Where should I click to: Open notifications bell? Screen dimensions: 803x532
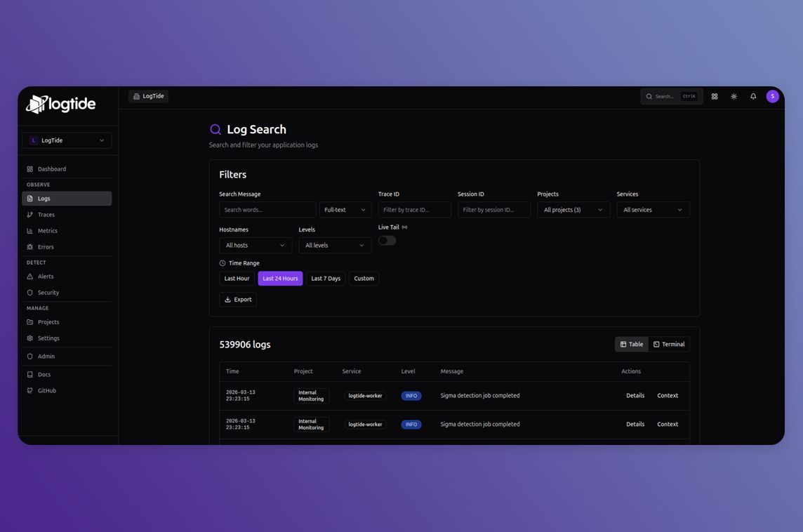(x=753, y=96)
